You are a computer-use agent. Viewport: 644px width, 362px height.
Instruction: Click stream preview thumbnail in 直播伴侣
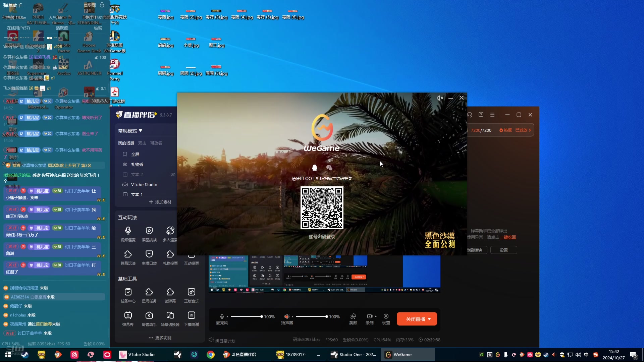(x=324, y=274)
